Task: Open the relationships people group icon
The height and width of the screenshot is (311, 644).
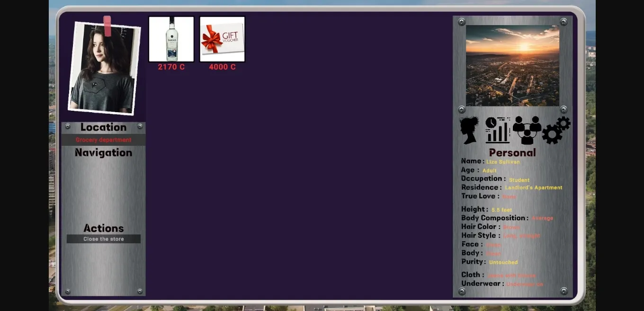Action: click(x=527, y=130)
